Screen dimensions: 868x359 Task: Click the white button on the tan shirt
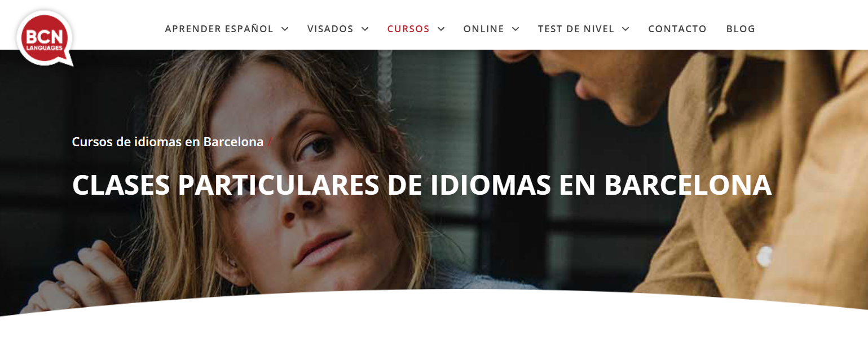(764, 256)
